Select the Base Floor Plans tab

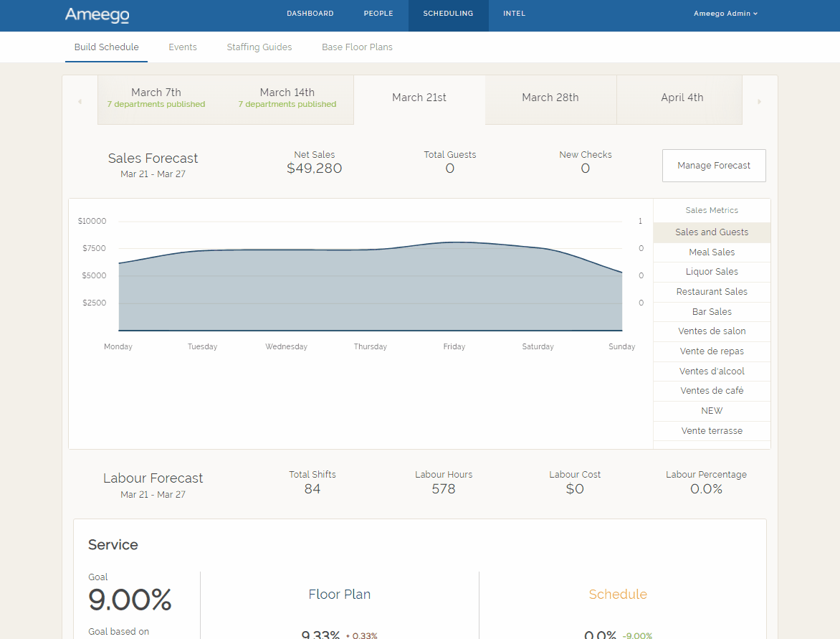click(x=357, y=47)
